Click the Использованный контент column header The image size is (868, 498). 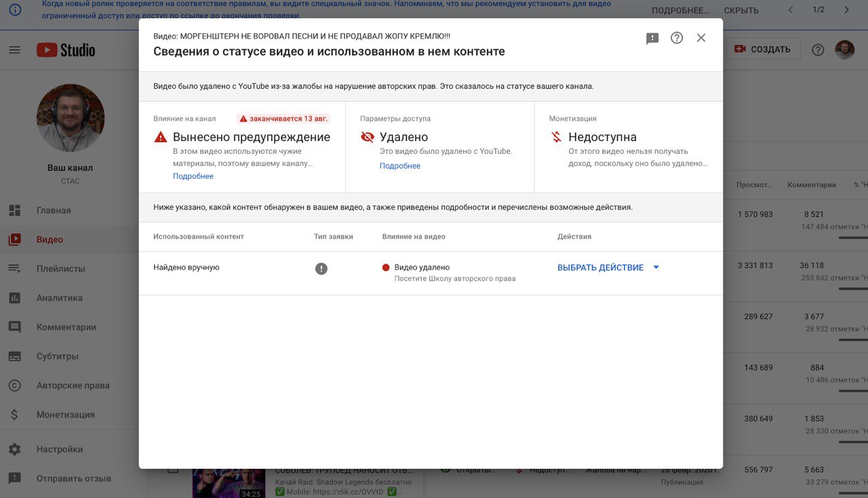point(199,236)
